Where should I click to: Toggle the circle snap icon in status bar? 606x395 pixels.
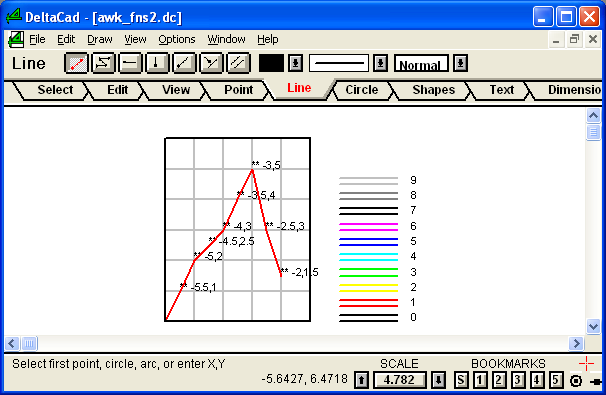click(x=576, y=381)
